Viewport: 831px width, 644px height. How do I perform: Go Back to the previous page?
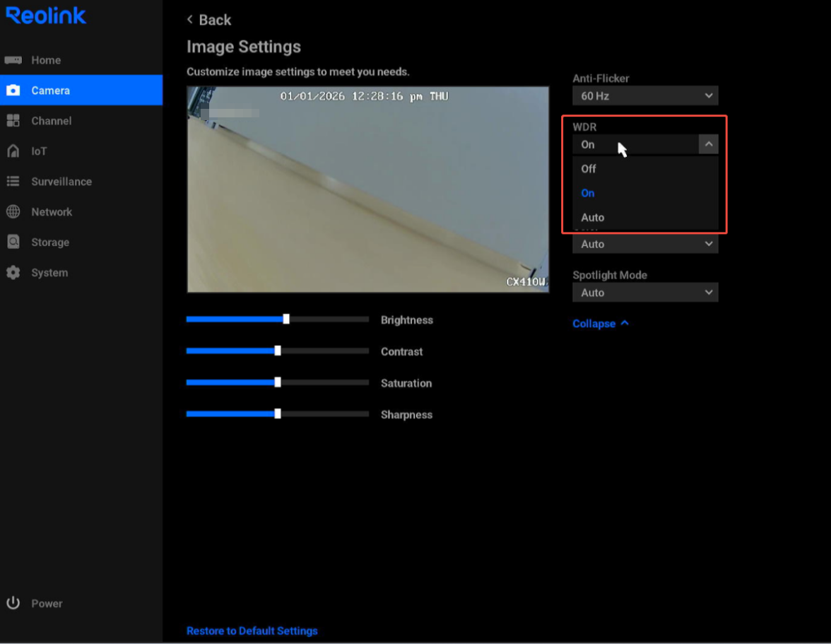point(209,20)
